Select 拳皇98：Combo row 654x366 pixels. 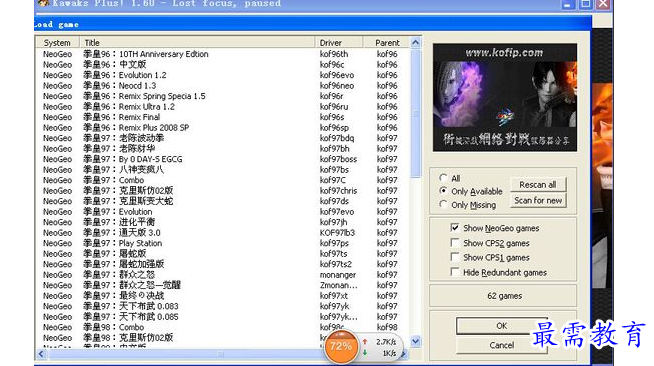coord(222,327)
